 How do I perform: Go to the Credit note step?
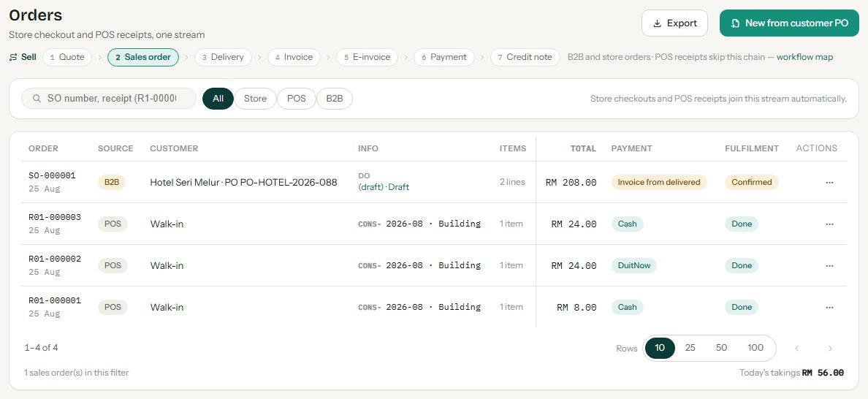[525, 57]
